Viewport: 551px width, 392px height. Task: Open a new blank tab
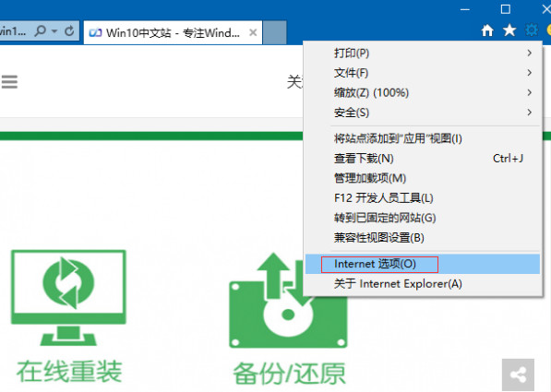click(x=275, y=32)
